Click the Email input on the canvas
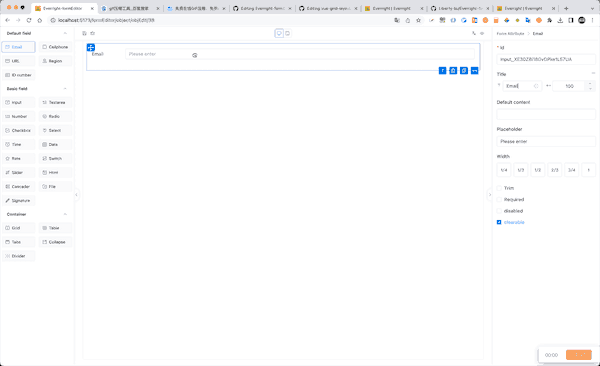The image size is (600, 366). click(x=300, y=54)
